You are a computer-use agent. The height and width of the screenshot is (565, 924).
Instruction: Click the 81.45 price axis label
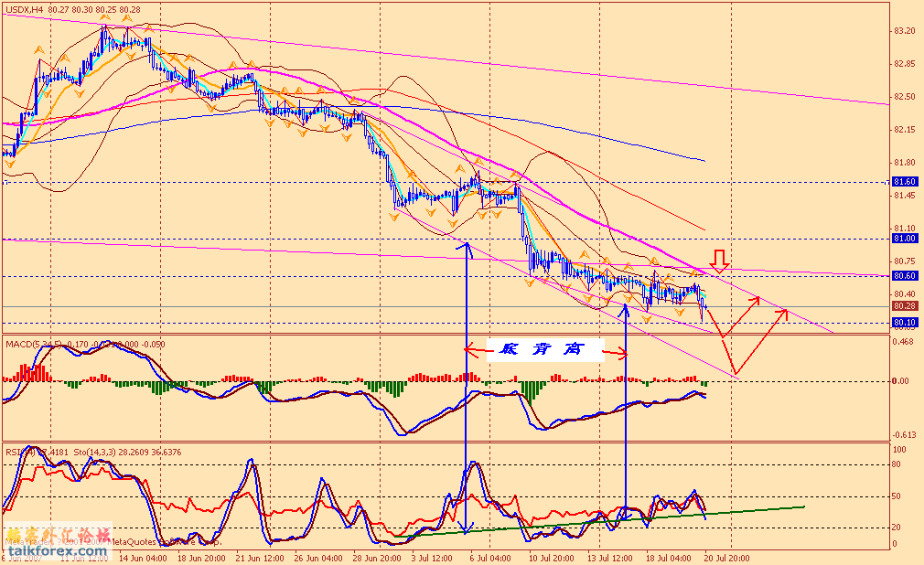click(x=905, y=195)
